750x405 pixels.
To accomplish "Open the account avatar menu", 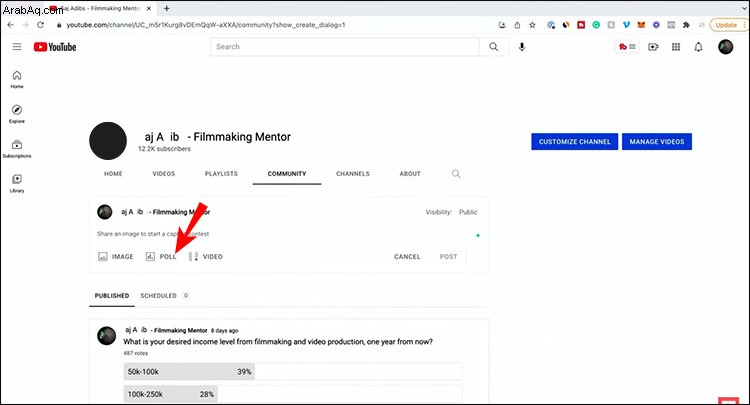I will pyautogui.click(x=726, y=47).
